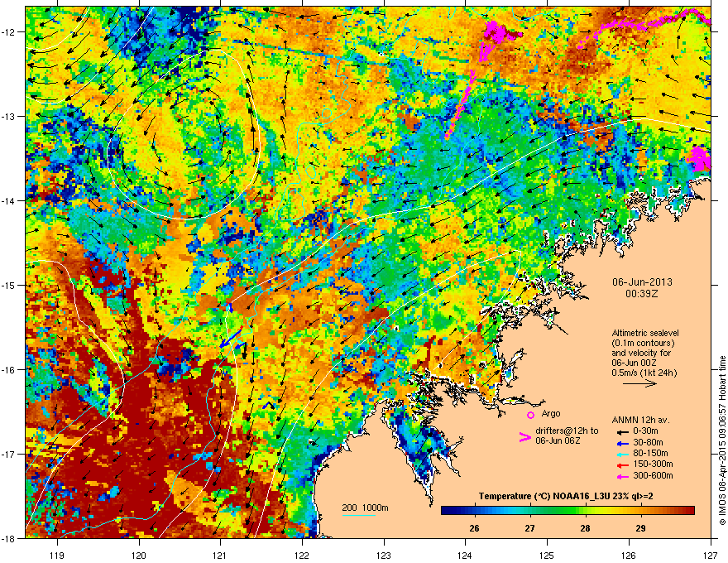This screenshot has height=563, width=728.
Task: Click the red 150-300m arrow legend
Action: [621, 464]
